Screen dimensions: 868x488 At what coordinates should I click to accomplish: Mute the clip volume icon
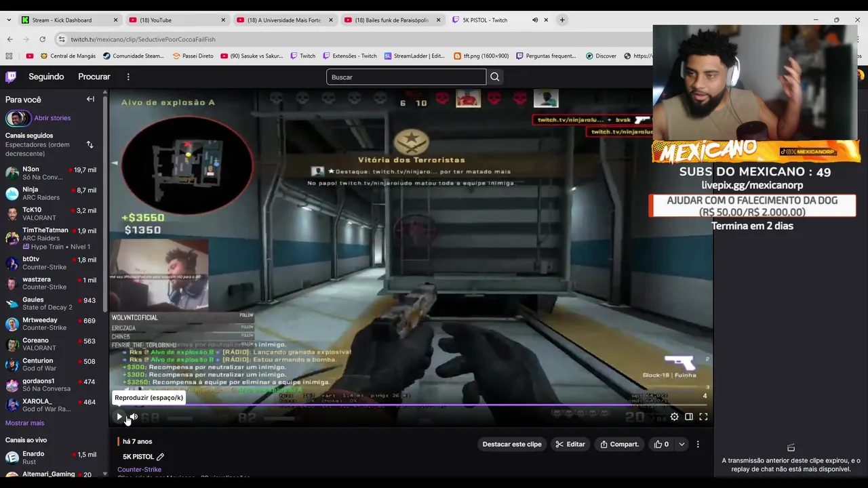[134, 417]
